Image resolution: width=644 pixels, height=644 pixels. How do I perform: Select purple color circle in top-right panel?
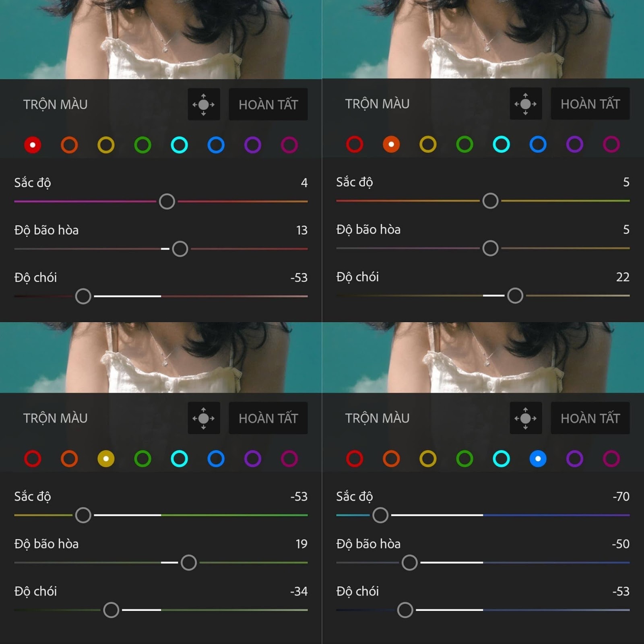[574, 144]
